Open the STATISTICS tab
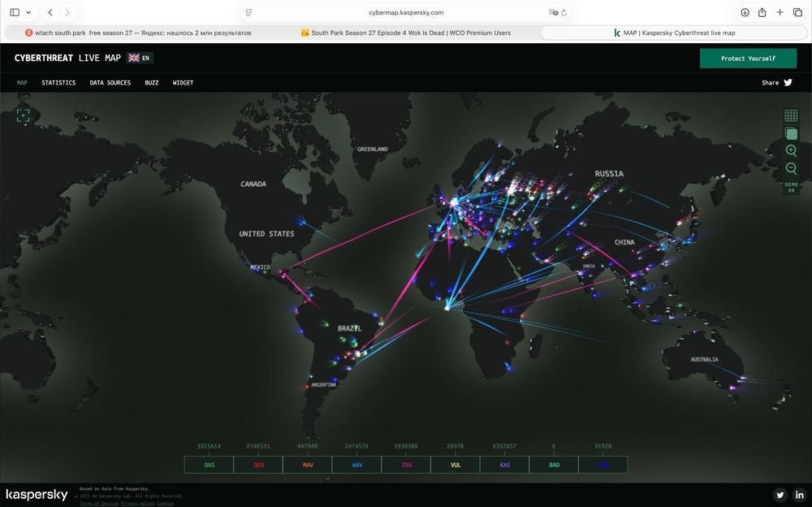Image resolution: width=812 pixels, height=507 pixels. click(58, 82)
